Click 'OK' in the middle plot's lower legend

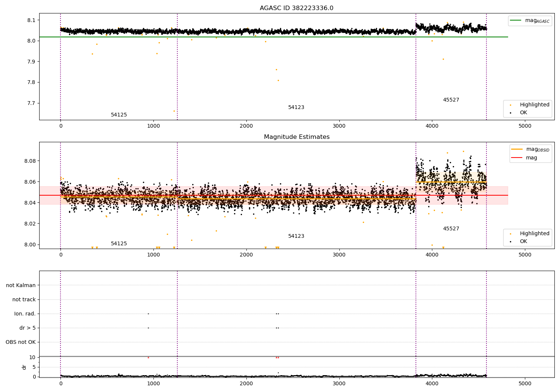point(523,242)
